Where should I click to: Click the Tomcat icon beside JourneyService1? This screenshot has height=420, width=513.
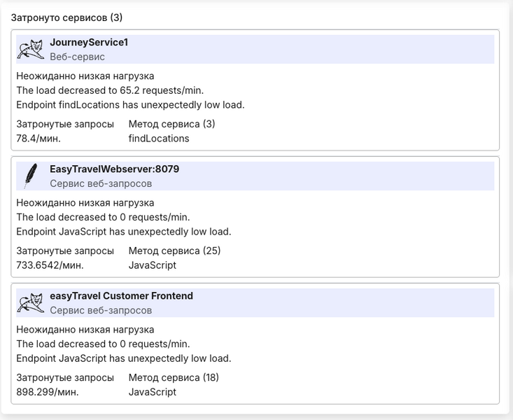(30, 50)
